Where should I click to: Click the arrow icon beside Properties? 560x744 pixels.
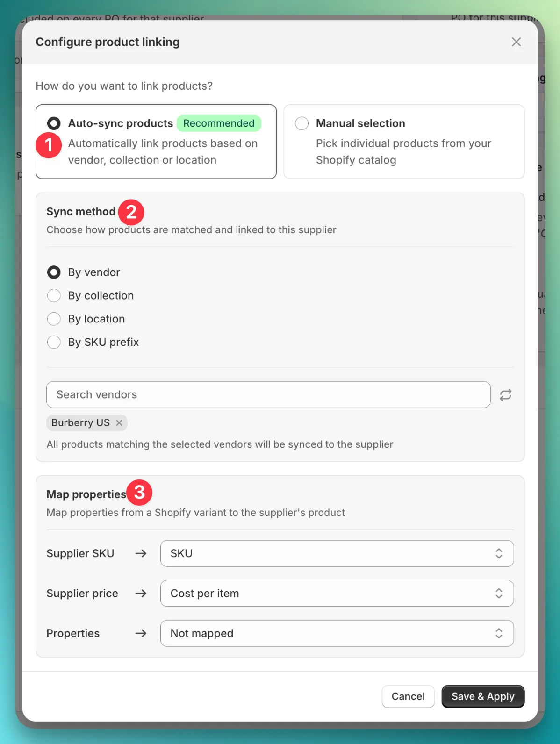(140, 633)
